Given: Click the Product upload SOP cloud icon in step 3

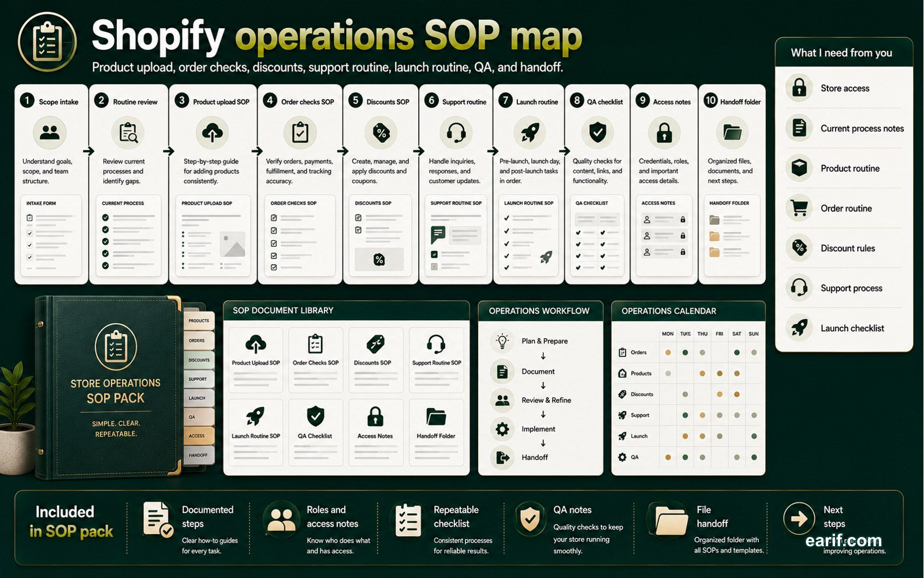Looking at the screenshot, I should [x=212, y=132].
